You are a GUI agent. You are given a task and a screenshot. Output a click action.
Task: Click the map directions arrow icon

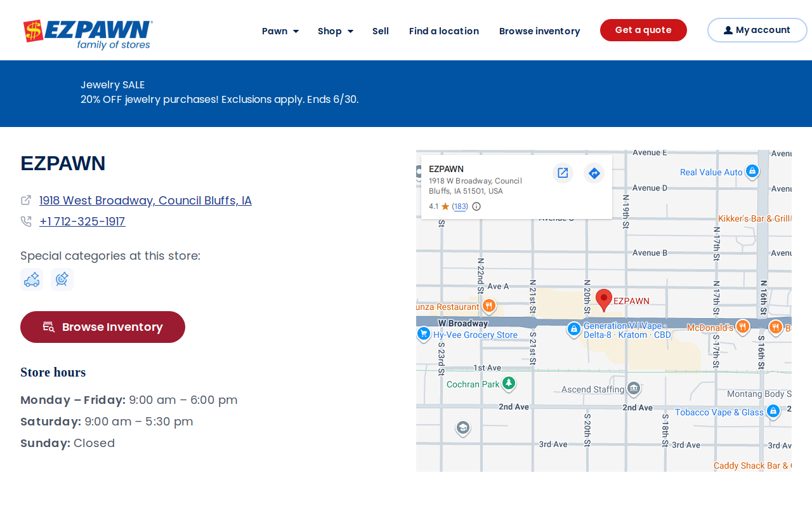(x=594, y=173)
